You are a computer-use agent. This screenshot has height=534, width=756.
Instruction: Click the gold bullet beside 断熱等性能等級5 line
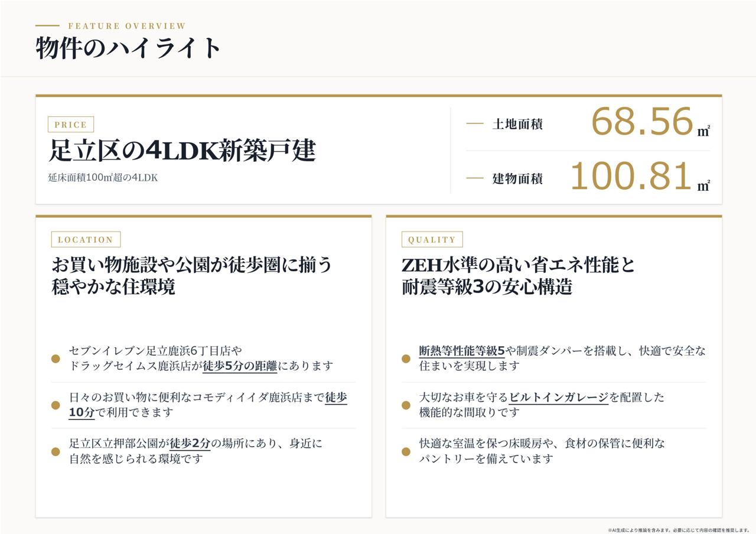coord(406,359)
